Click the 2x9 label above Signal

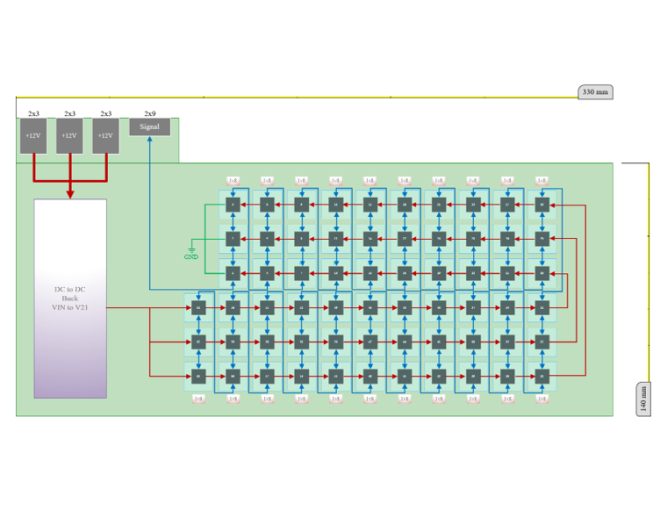pyautogui.click(x=149, y=113)
